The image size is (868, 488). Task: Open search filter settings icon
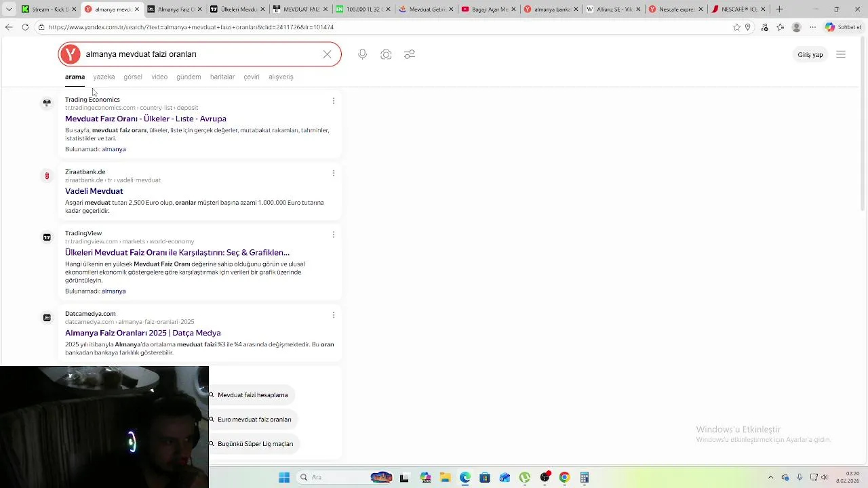(x=410, y=54)
